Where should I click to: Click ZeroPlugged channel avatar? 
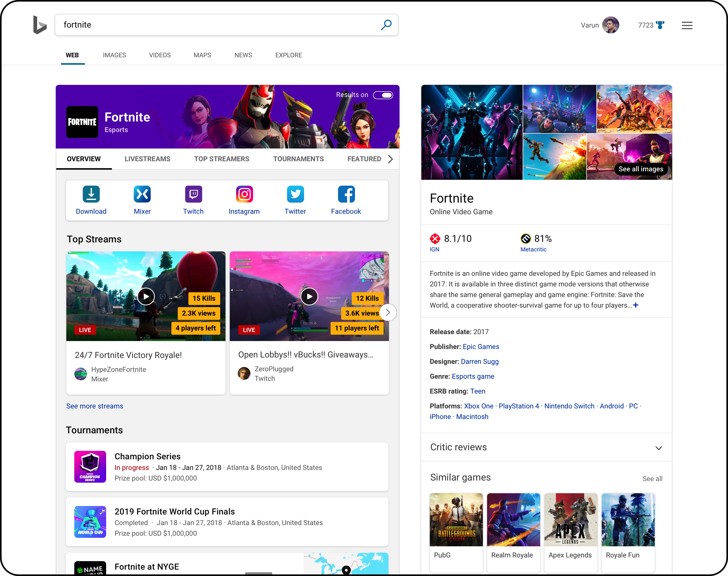(x=244, y=373)
